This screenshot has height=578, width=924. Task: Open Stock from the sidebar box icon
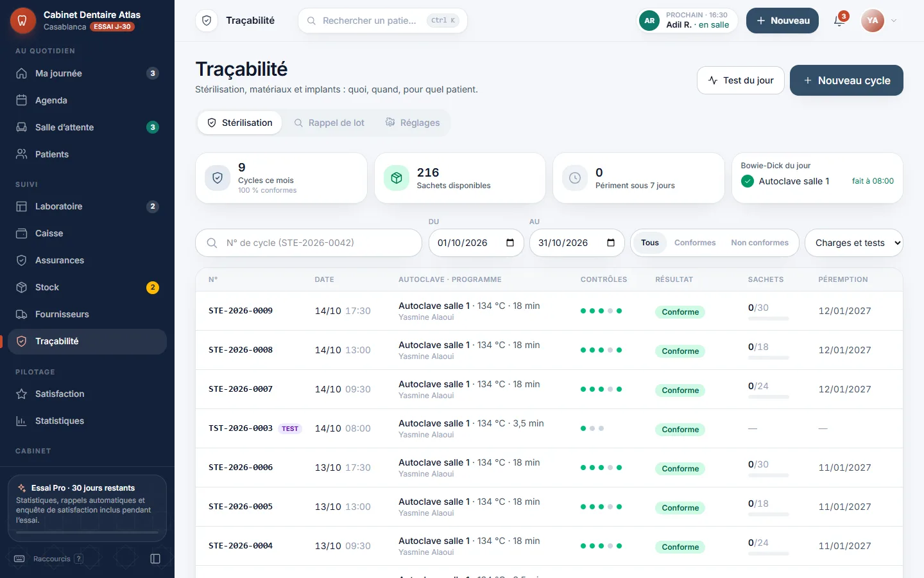[x=22, y=287]
